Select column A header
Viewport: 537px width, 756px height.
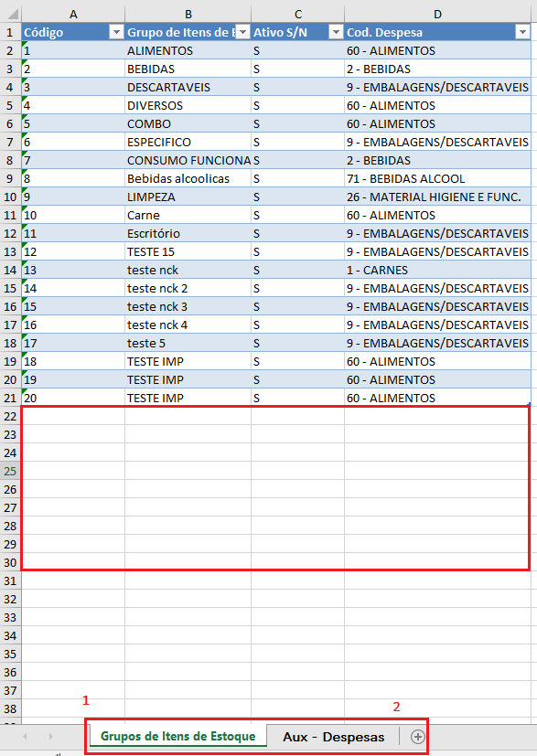(x=73, y=14)
